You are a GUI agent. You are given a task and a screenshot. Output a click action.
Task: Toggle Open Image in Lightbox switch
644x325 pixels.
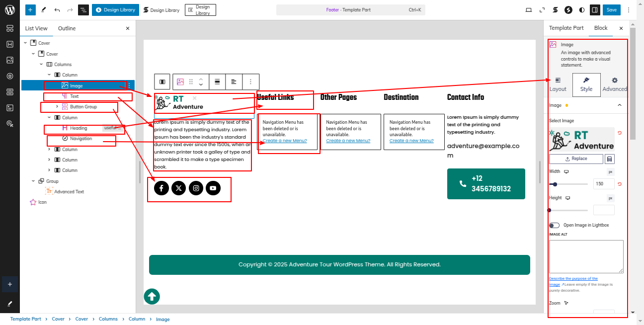point(554,225)
